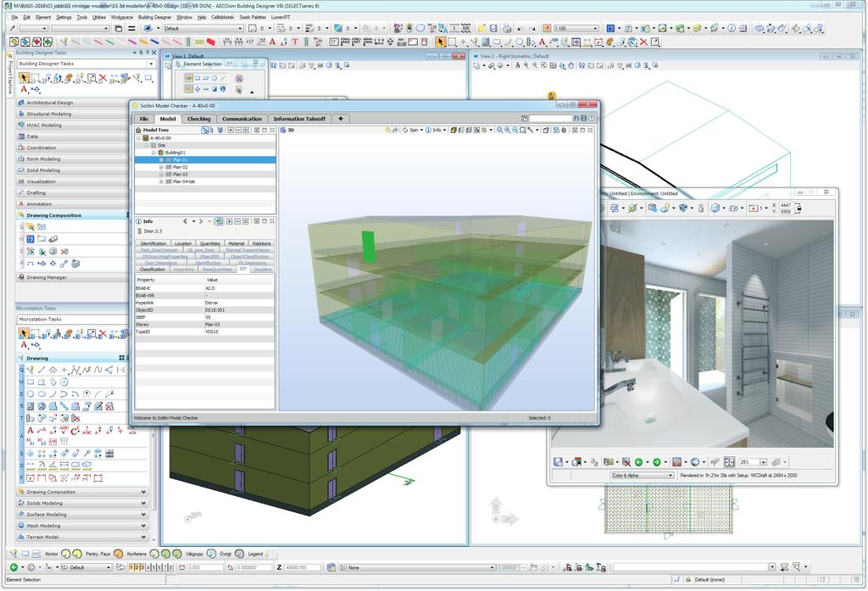
Task: Toggle view number 6 button in bottom toolbar
Action: tap(159, 567)
